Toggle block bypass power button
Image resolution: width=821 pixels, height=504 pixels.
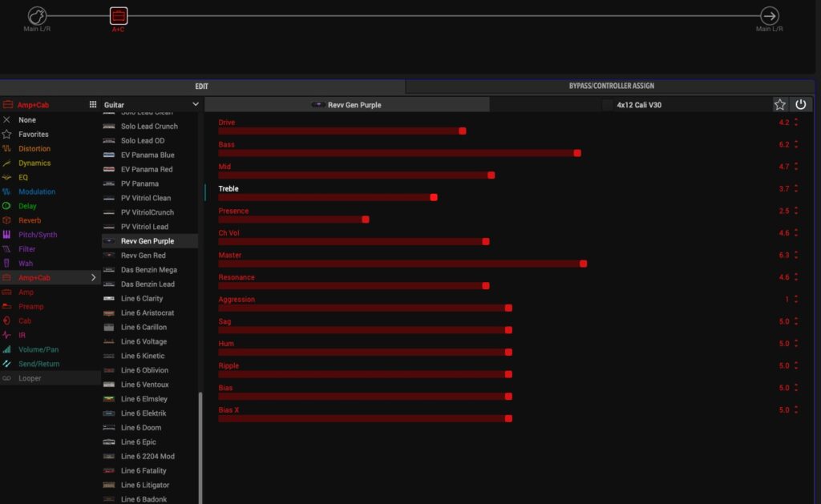click(800, 104)
